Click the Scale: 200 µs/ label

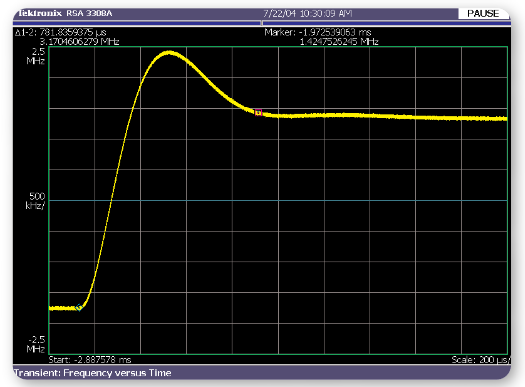tap(481, 360)
